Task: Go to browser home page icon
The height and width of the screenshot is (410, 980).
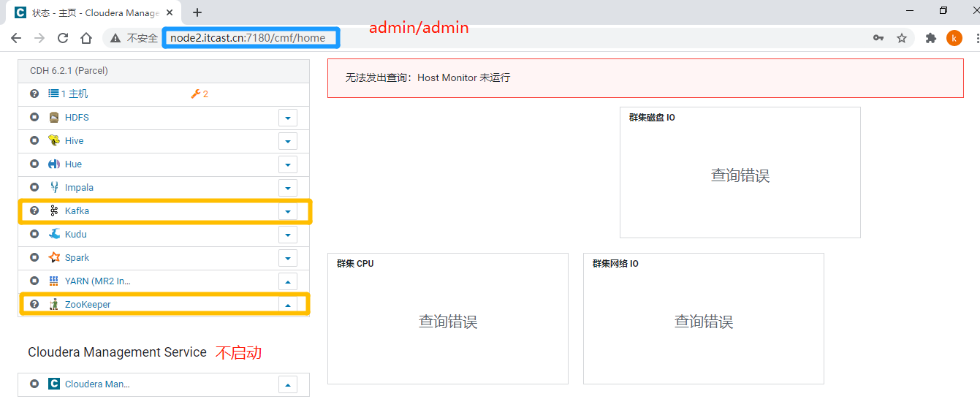Action: click(86, 38)
